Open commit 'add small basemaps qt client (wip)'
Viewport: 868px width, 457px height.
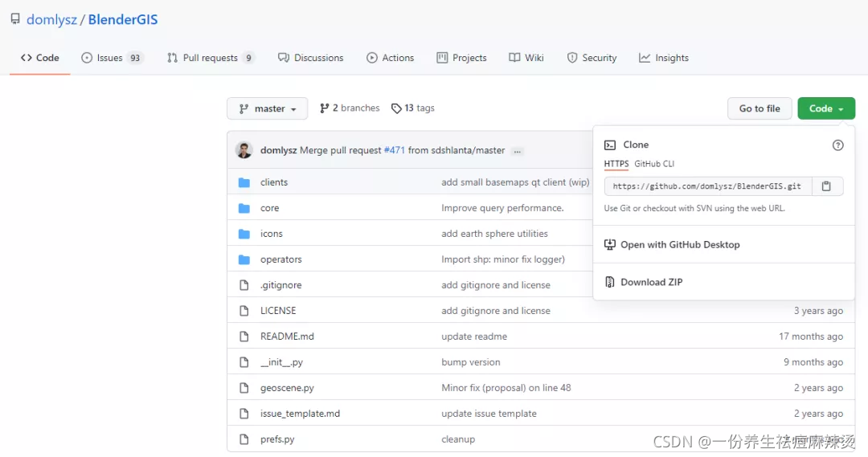tap(515, 182)
